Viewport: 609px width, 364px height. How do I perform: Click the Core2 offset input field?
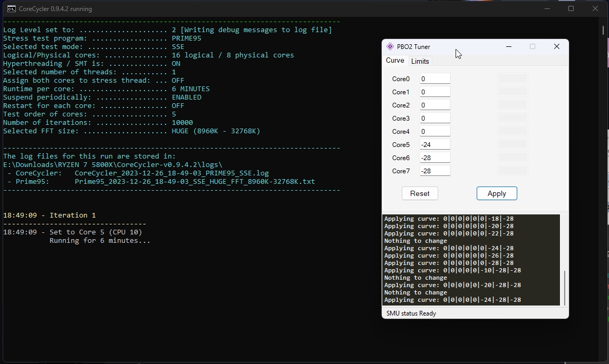click(435, 105)
